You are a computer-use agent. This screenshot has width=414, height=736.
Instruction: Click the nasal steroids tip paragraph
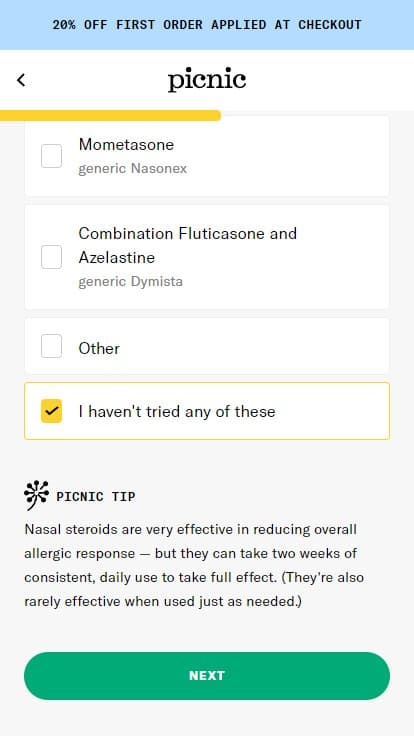coord(194,566)
